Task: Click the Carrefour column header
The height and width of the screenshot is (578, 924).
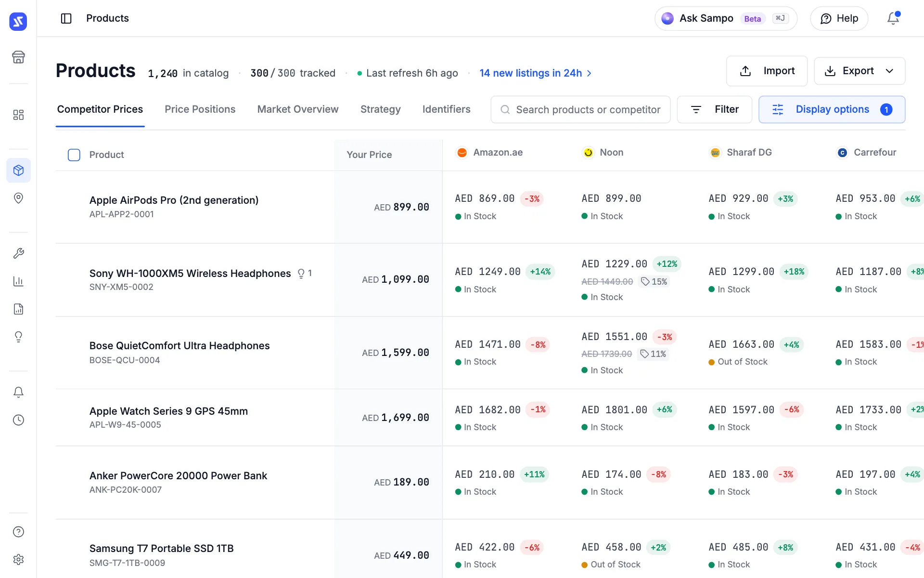Action: pos(866,153)
